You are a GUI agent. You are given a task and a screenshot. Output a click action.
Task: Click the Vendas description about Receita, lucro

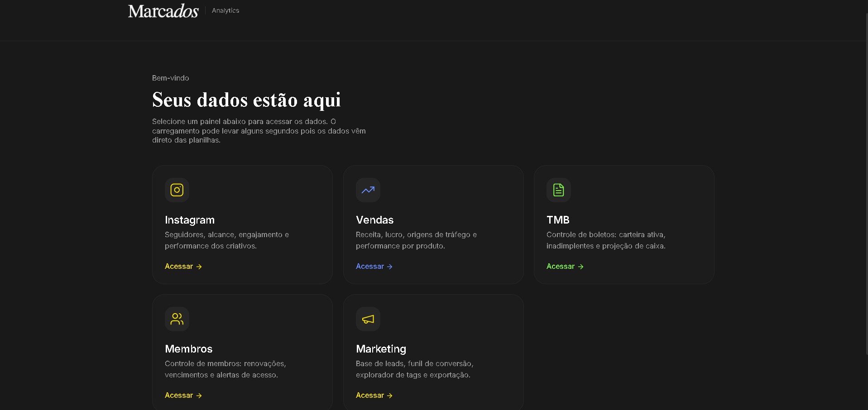click(x=417, y=240)
